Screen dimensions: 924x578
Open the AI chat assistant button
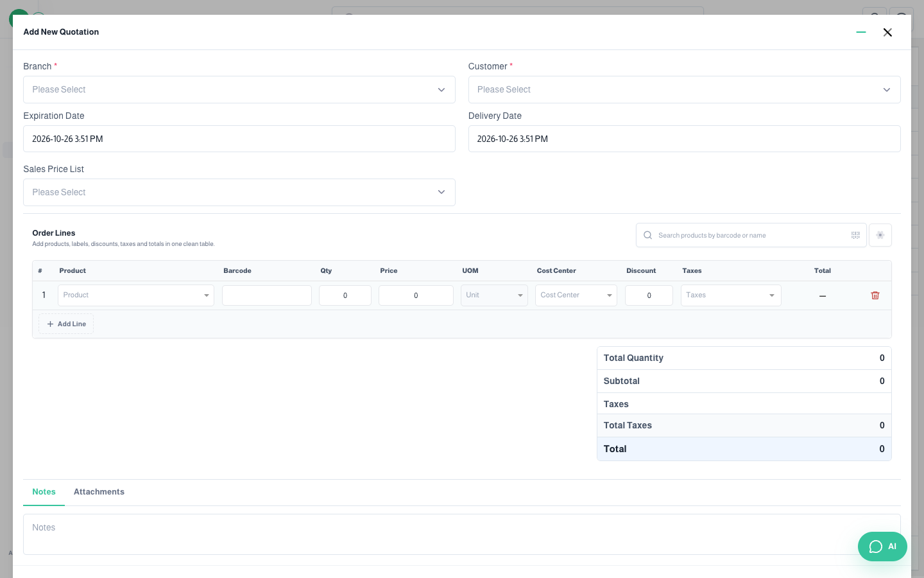click(882, 547)
